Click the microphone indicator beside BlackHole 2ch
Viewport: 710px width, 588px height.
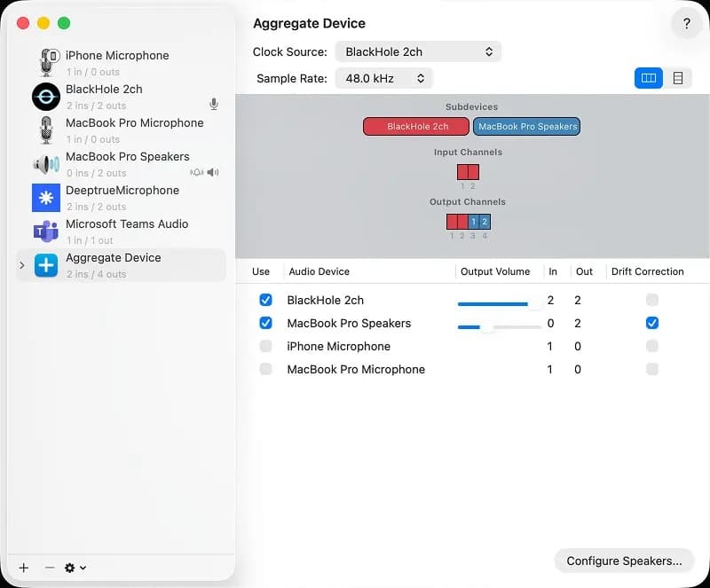213,103
